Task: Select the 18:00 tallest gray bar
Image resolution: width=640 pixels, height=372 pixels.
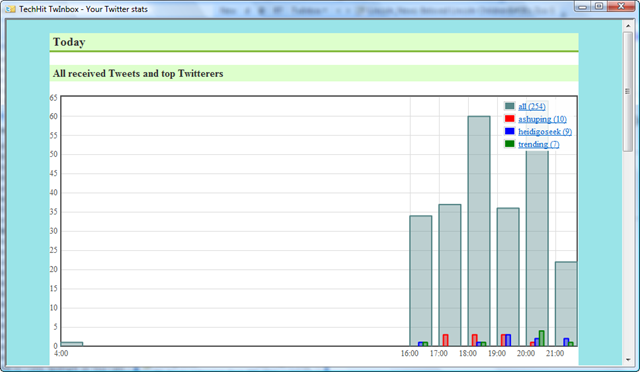Action: pyautogui.click(x=479, y=231)
